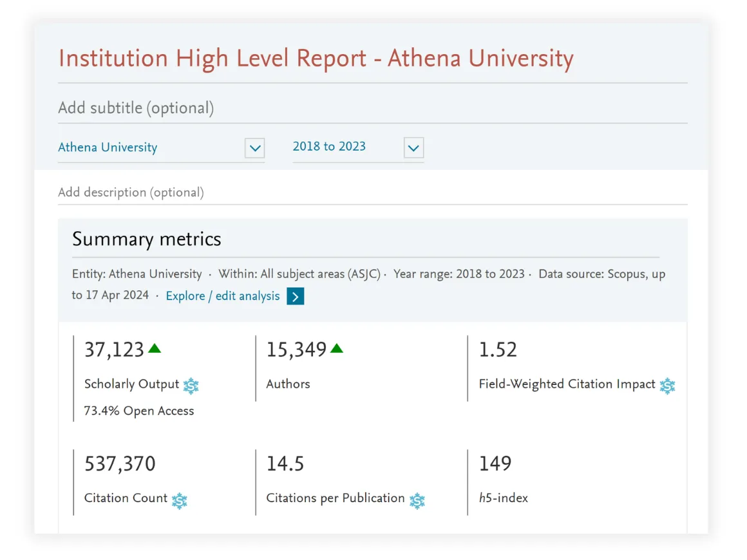Open the Athena University institution dropdown
747x560 pixels.
[x=255, y=148]
